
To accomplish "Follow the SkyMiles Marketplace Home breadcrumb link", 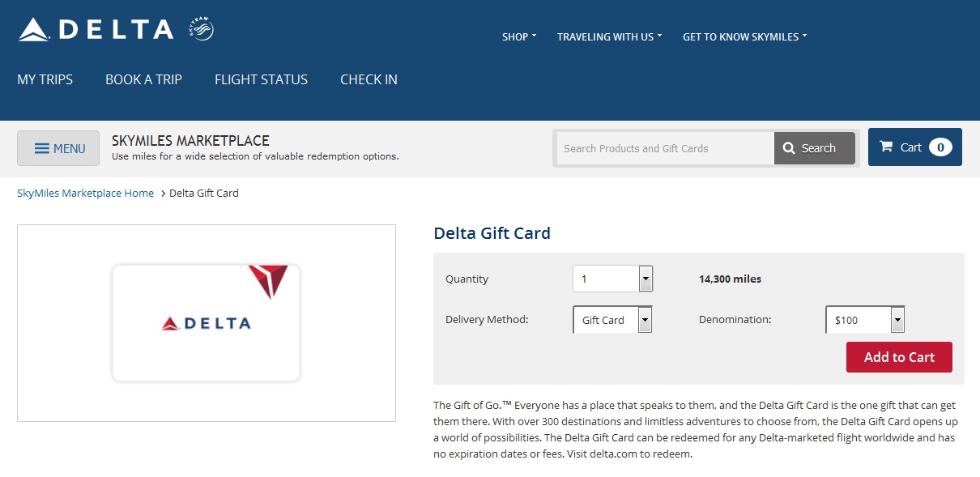I will pyautogui.click(x=85, y=193).
